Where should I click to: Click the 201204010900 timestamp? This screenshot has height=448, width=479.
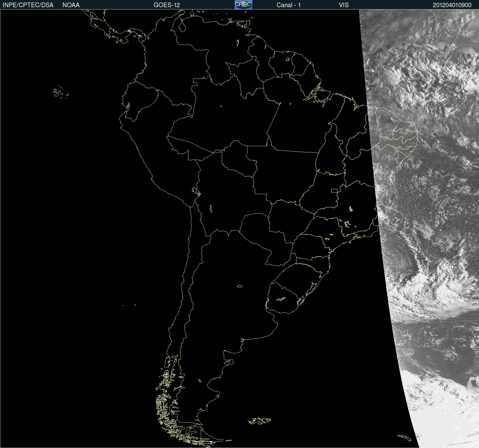coord(452,5)
